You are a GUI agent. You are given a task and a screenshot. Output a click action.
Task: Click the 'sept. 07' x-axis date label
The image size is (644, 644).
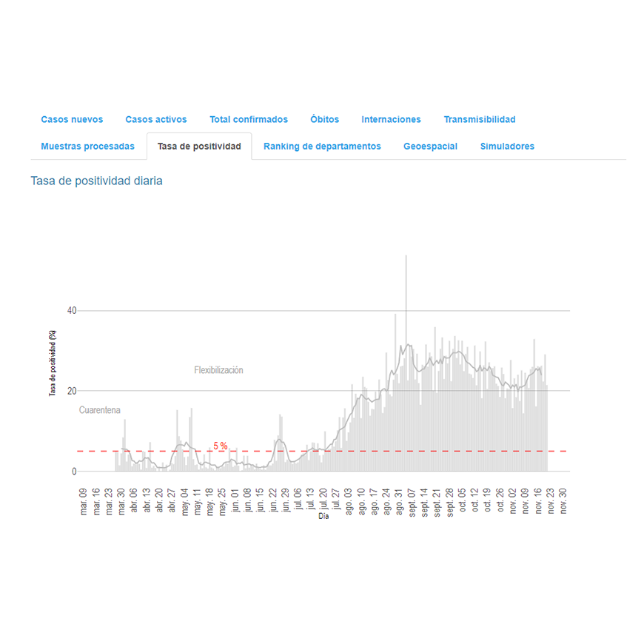click(412, 499)
